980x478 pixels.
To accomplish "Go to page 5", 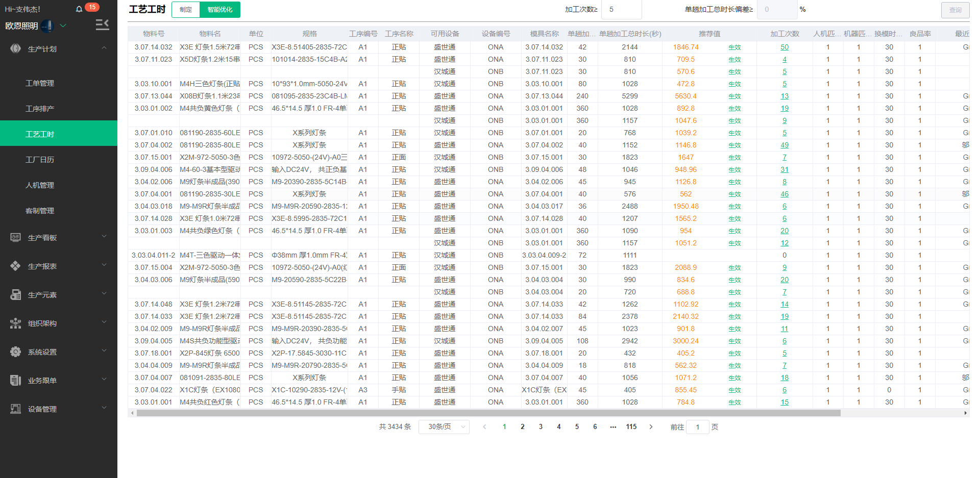I will 577,427.
